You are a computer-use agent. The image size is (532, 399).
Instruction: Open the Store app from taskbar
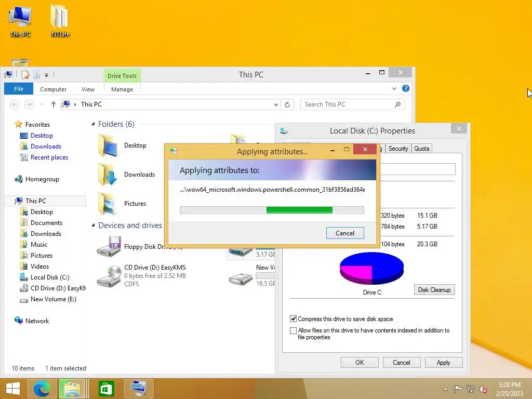tap(106, 389)
